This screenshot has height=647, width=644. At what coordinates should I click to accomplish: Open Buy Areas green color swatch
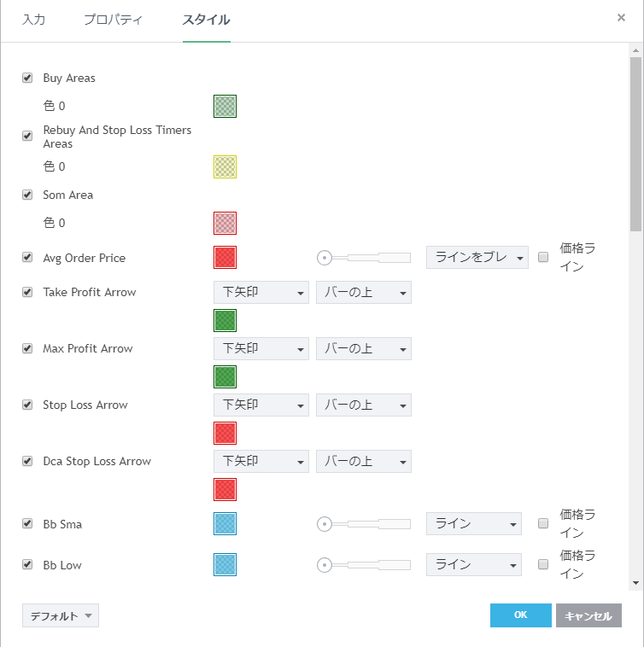click(225, 106)
